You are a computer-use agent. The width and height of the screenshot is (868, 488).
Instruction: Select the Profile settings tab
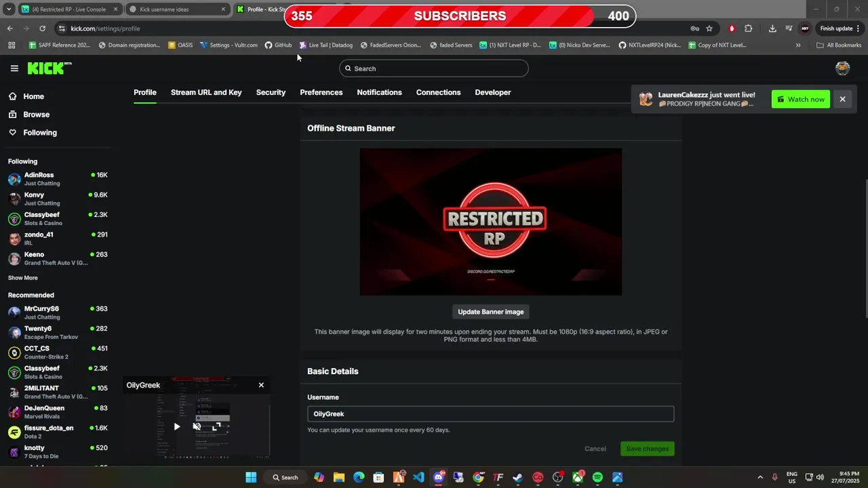pyautogui.click(x=145, y=92)
